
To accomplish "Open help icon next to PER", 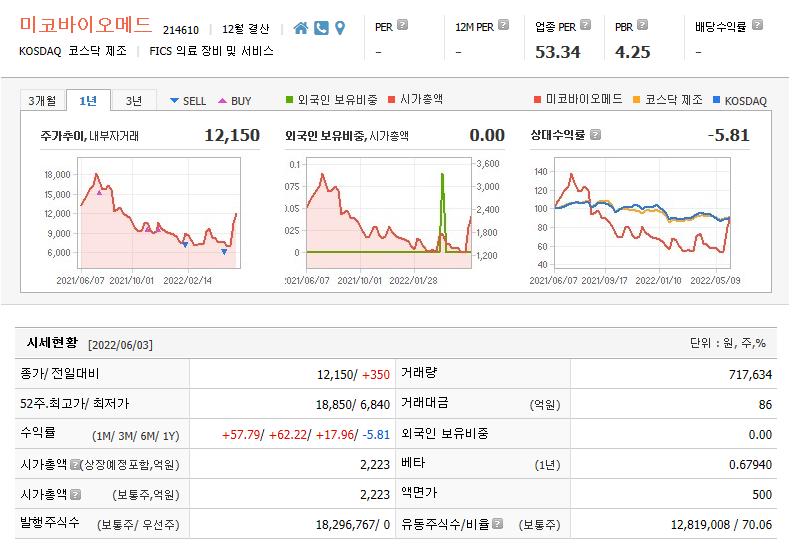I will [403, 25].
